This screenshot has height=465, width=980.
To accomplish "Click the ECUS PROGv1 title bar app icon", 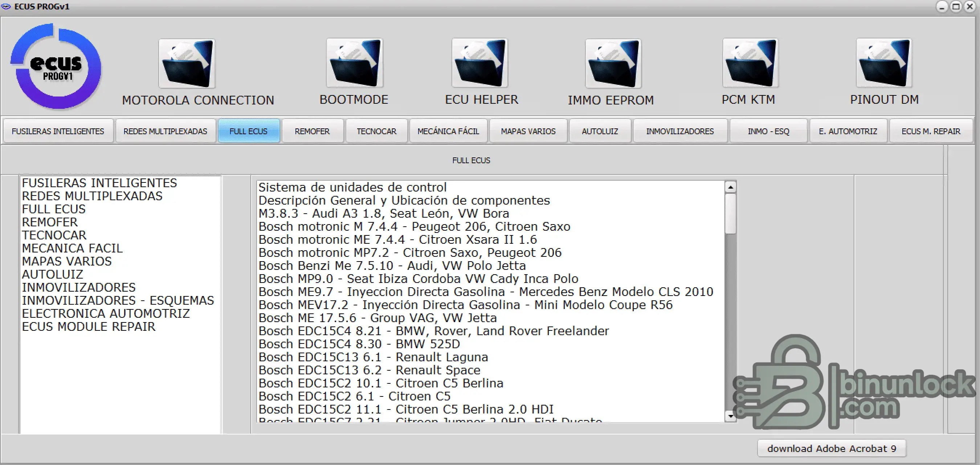I will point(6,7).
